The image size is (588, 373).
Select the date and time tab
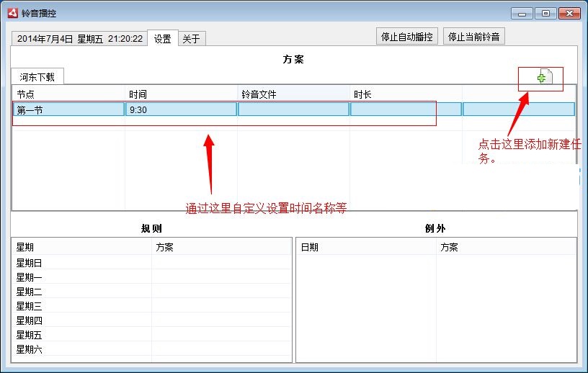click(x=79, y=39)
